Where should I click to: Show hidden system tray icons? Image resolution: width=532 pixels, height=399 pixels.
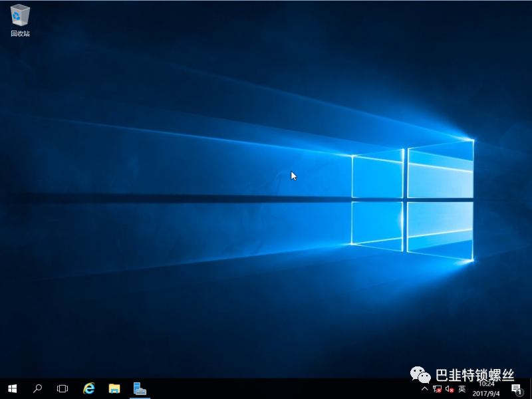[424, 389]
